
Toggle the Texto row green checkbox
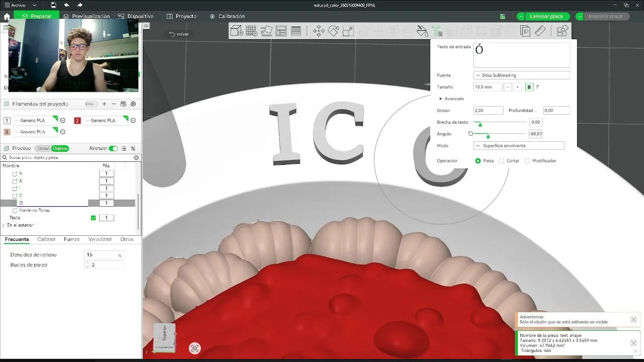coord(93,218)
